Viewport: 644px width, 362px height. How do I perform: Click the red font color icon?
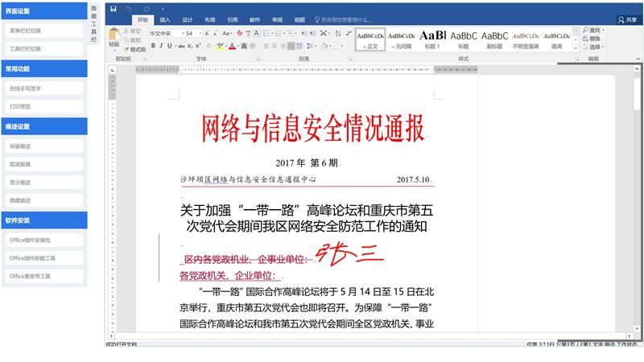pyautogui.click(x=232, y=46)
